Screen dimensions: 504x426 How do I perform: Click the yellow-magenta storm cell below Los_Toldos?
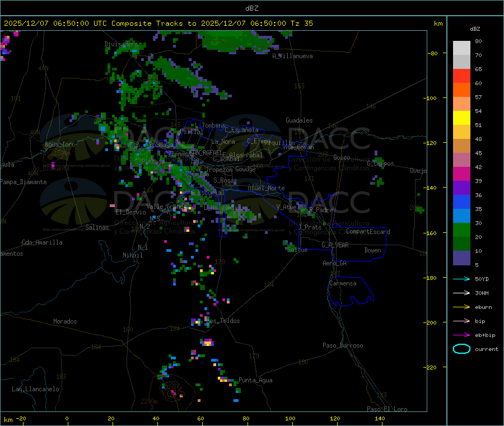coord(207,343)
